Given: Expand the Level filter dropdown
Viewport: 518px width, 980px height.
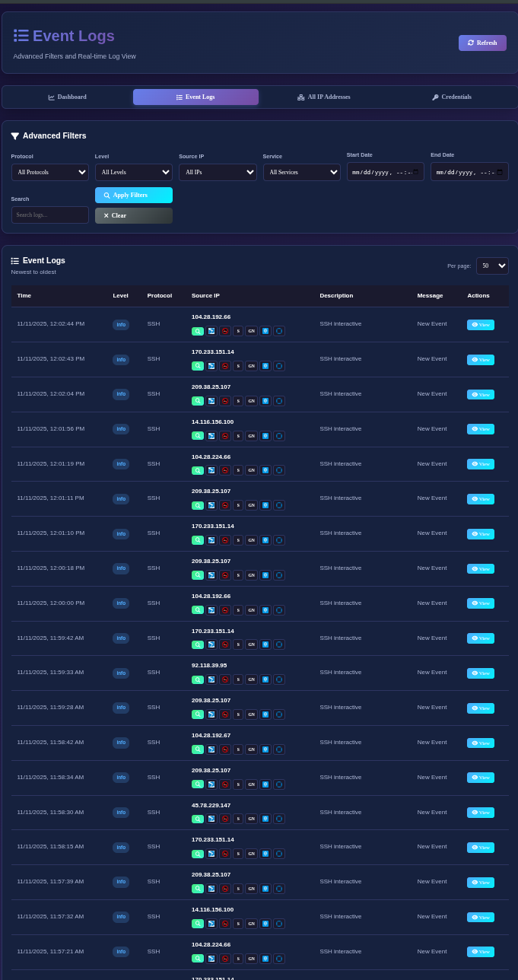Looking at the screenshot, I should pyautogui.click(x=134, y=173).
